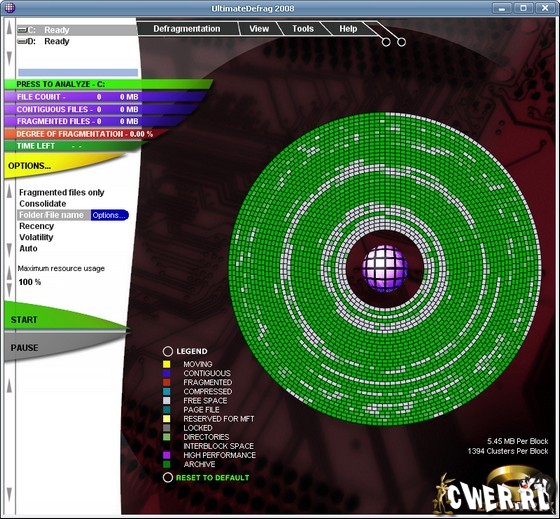This screenshot has height=519, width=560.
Task: Open the blue Options... button beside Folder/File name
Action: point(109,215)
